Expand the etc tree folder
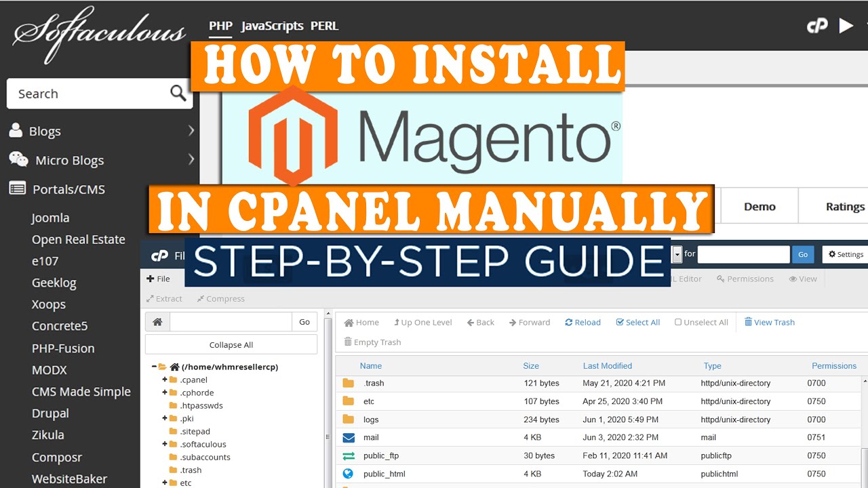 pyautogui.click(x=164, y=483)
